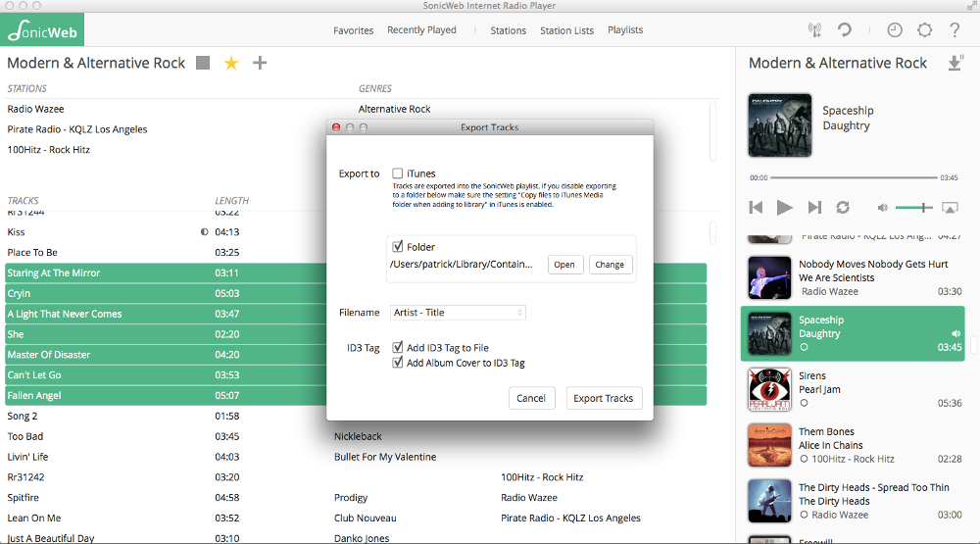Enable the iTunes export checkbox
980x544 pixels.
[x=398, y=173]
